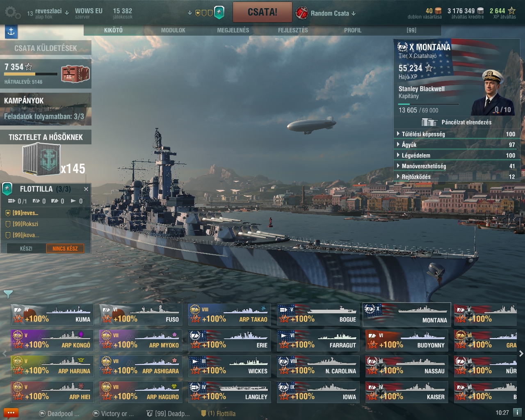Open the settings gear menu

click(x=12, y=13)
